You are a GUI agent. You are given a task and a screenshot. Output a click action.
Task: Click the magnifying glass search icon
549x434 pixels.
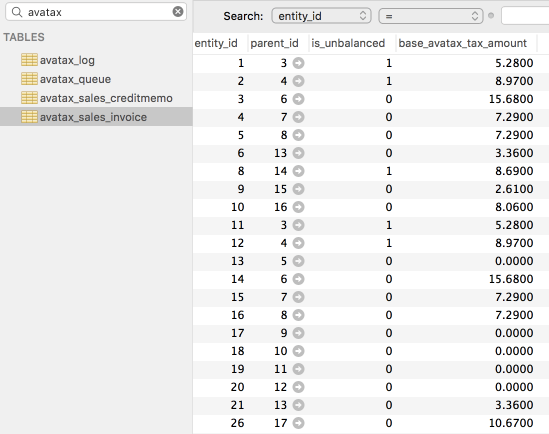(17, 12)
